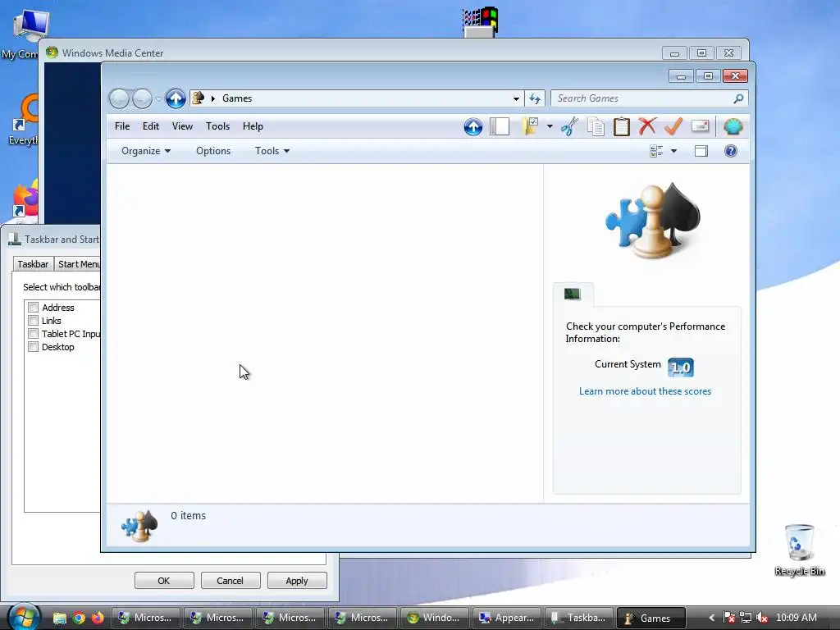Open the Recycle Bin desktop icon

pos(799,550)
